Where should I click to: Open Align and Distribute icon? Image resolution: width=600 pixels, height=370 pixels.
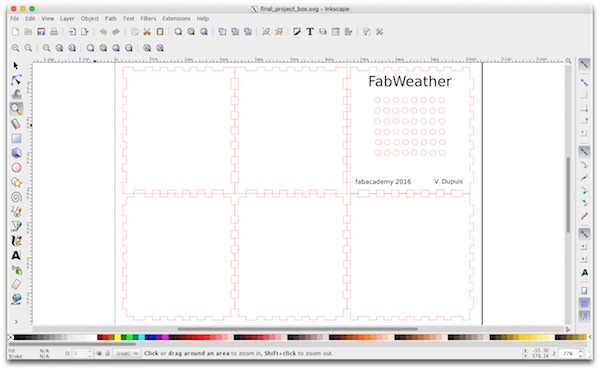point(348,32)
